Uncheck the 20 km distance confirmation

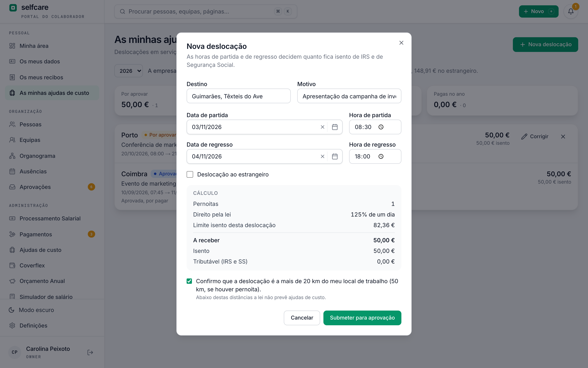pyautogui.click(x=189, y=281)
